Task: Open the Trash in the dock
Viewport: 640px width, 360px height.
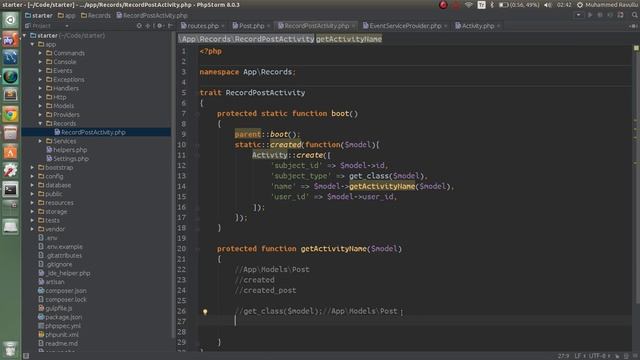Action: (x=10, y=349)
